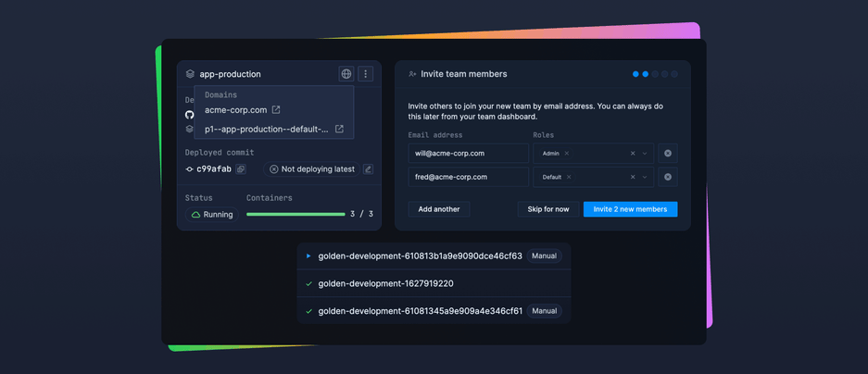Viewport: 868px width, 374px height.
Task: Go to the third step dot
Action: click(655, 74)
